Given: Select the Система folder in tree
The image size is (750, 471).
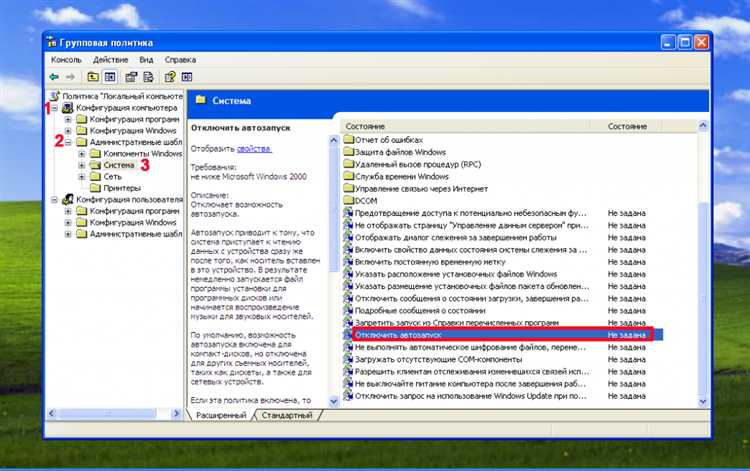Looking at the screenshot, I should 119,165.
